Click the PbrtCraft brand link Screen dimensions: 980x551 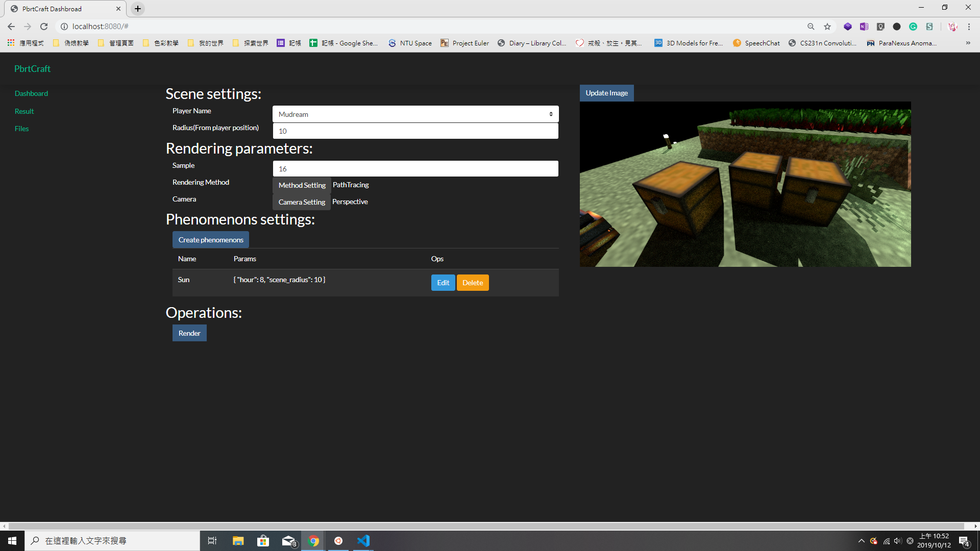point(32,69)
